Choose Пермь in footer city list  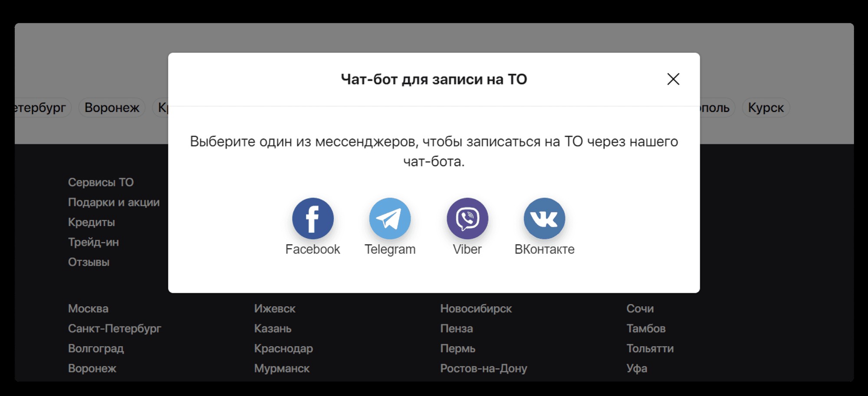[x=458, y=348]
